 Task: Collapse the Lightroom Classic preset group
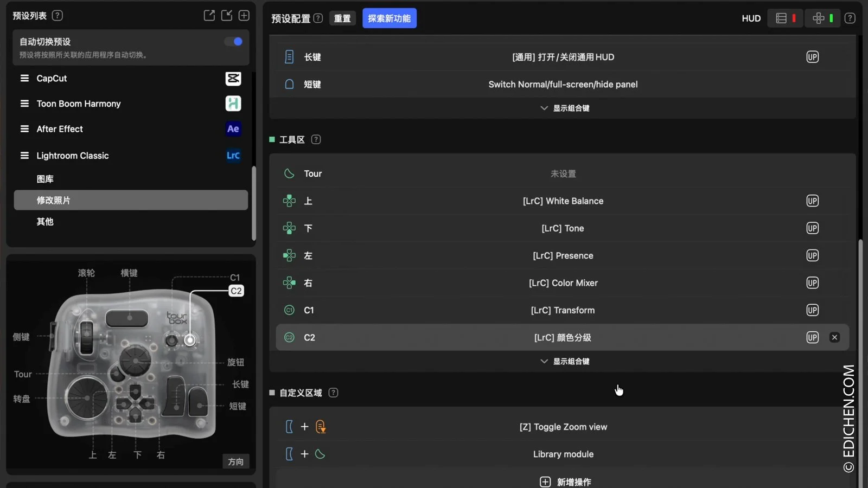click(24, 156)
